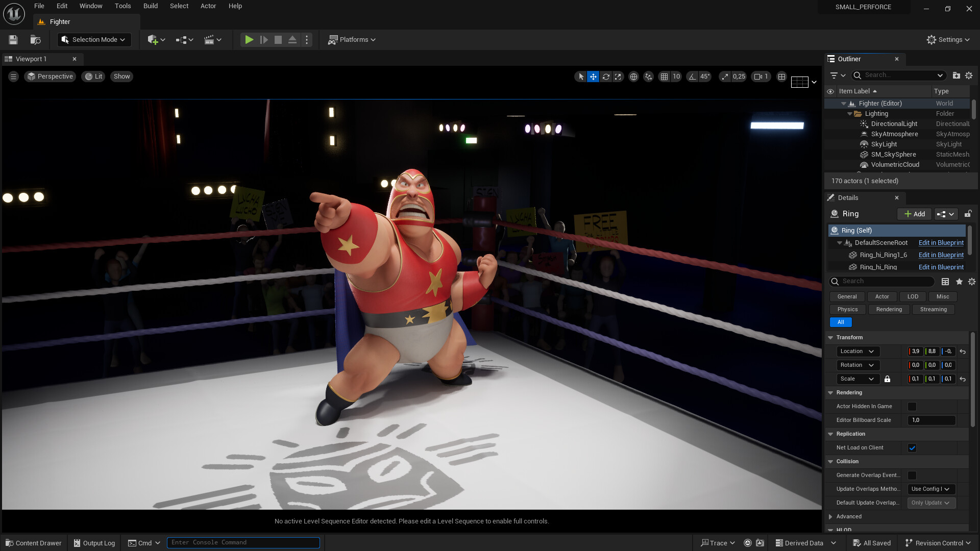This screenshot has width=980, height=551.
Task: Open Content Browser toolbar icon
Action: pos(35,40)
